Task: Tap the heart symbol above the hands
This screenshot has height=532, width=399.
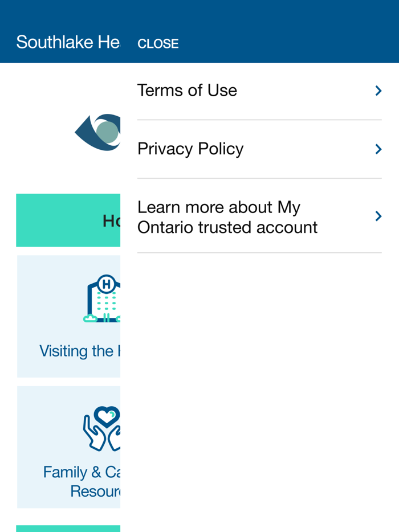Action: pos(107,416)
